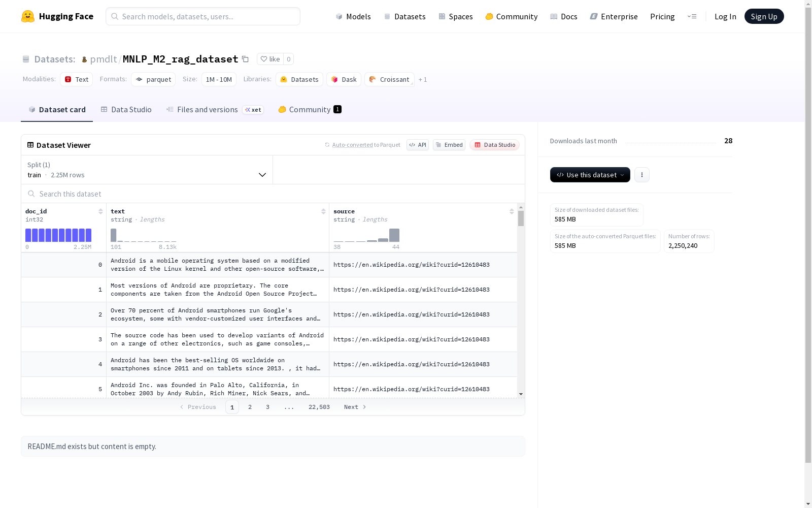Sort by source column arrows
812x508 pixels.
pyautogui.click(x=512, y=211)
